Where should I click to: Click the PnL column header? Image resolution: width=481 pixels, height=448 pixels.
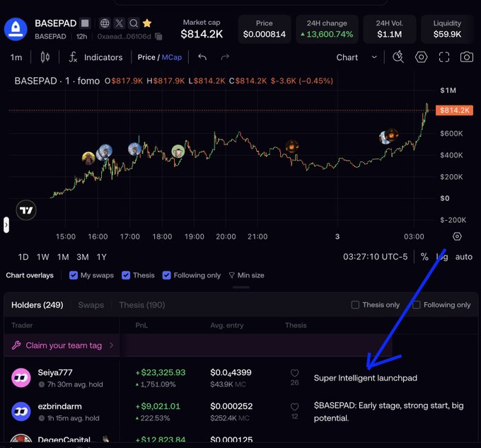(x=141, y=326)
